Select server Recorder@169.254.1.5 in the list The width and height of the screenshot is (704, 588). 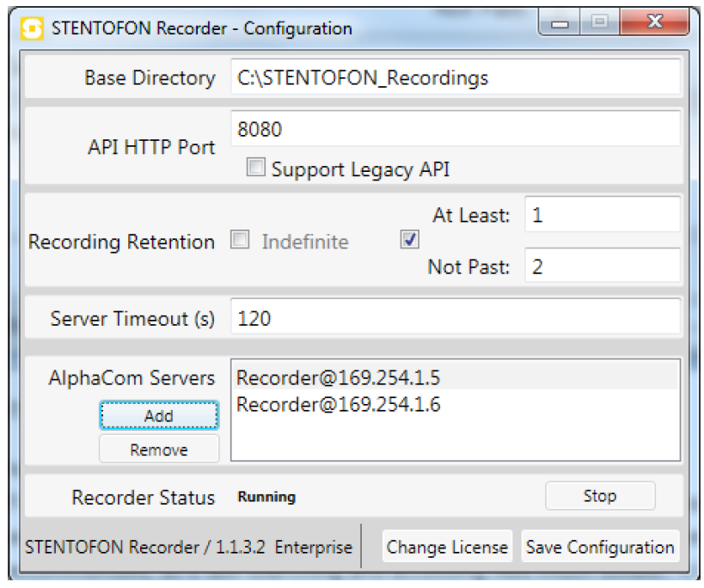[x=338, y=377]
